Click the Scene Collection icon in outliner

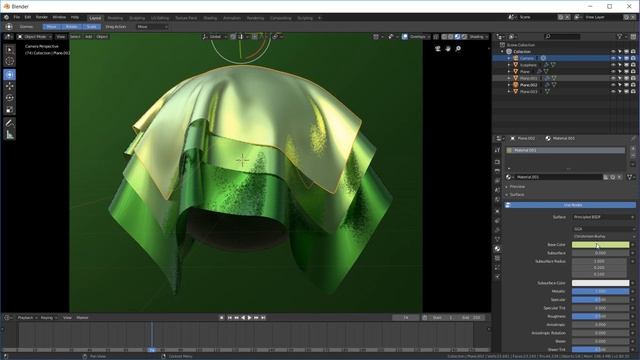[502, 45]
